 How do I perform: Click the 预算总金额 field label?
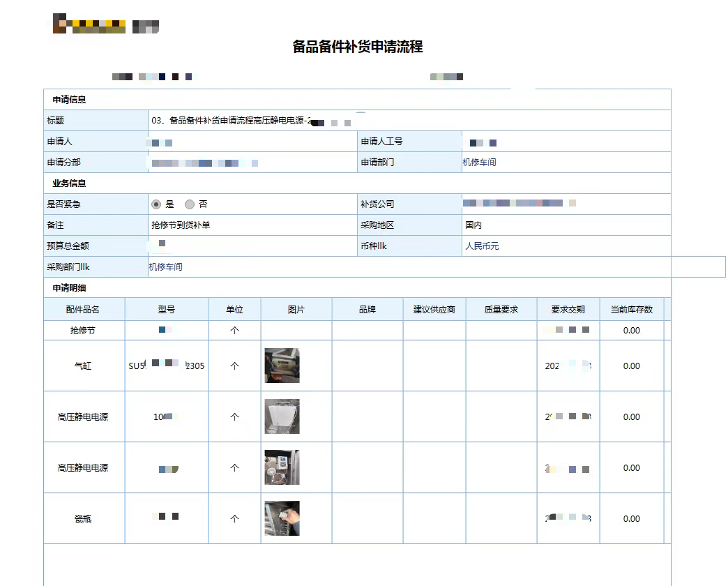pos(68,246)
